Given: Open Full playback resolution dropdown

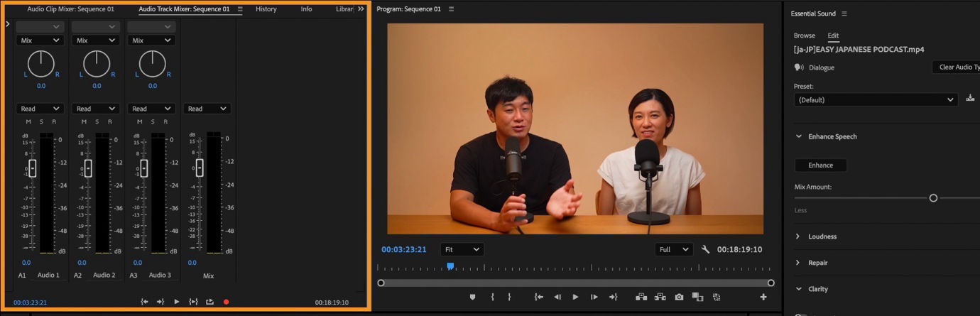Looking at the screenshot, I should 674,250.
